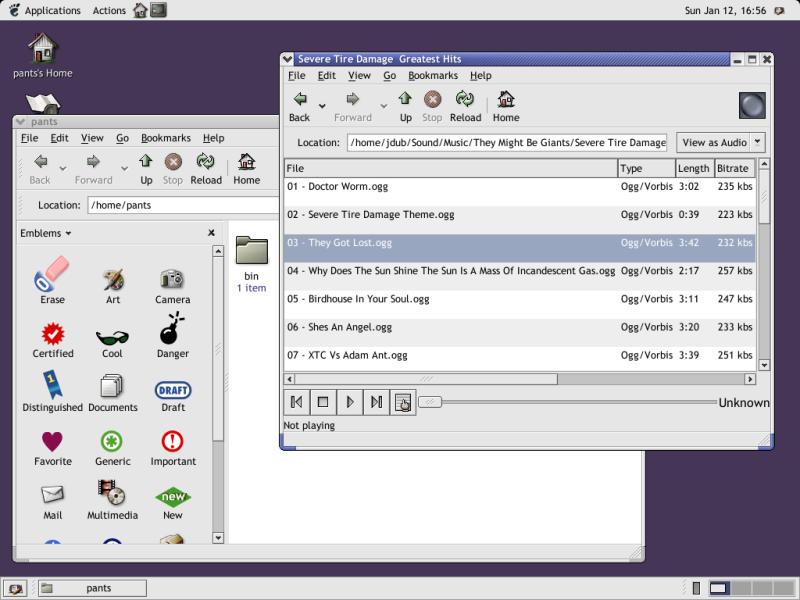Sort the file list by the Bitrate column
The height and width of the screenshot is (600, 800).
(732, 169)
